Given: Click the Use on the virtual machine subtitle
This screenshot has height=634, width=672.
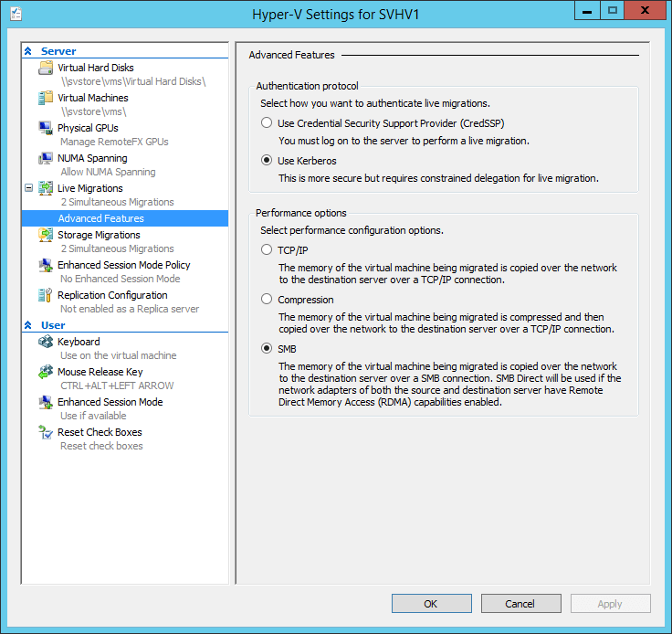Looking at the screenshot, I should tap(119, 355).
